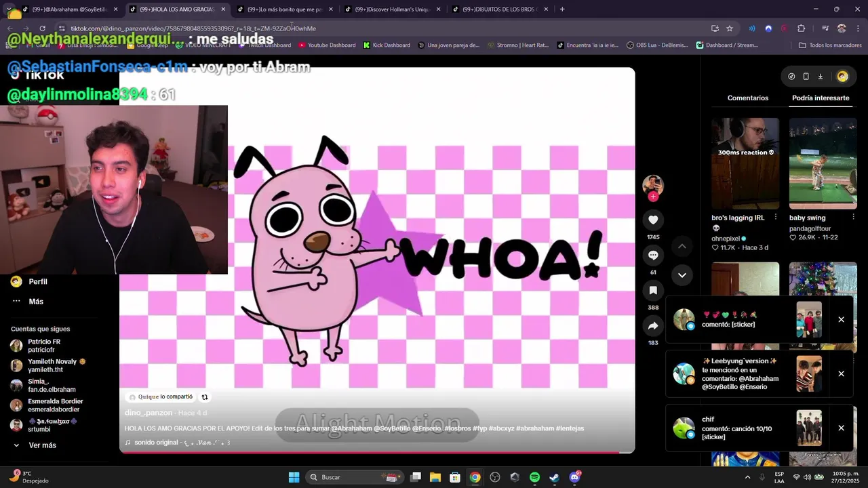Click the TikTok coins icon in top pill

[791, 77]
